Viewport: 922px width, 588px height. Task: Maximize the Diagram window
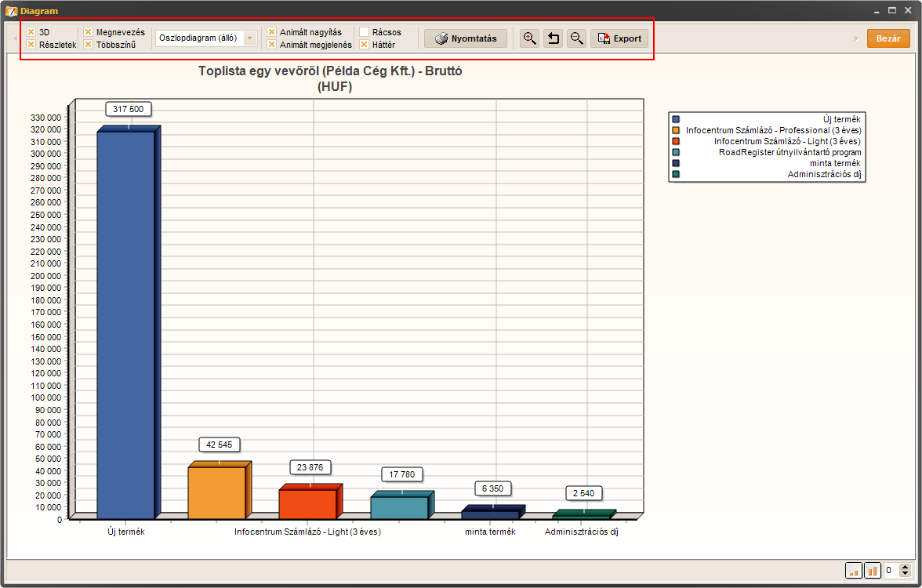(892, 10)
